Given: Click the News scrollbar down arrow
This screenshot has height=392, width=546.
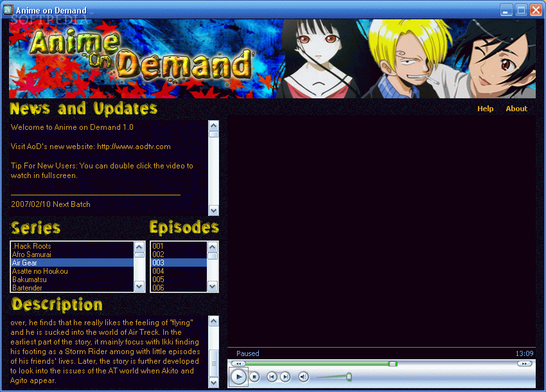Looking at the screenshot, I should 213,211.
